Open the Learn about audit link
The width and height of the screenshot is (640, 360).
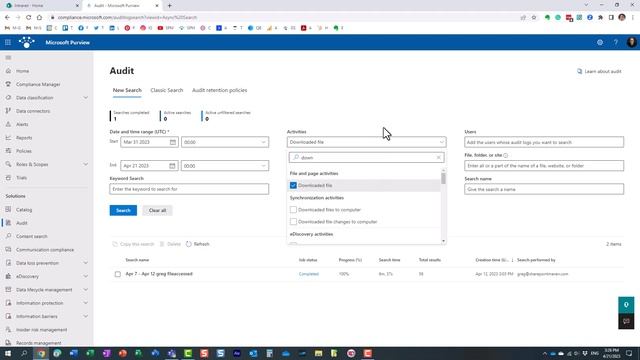599,71
